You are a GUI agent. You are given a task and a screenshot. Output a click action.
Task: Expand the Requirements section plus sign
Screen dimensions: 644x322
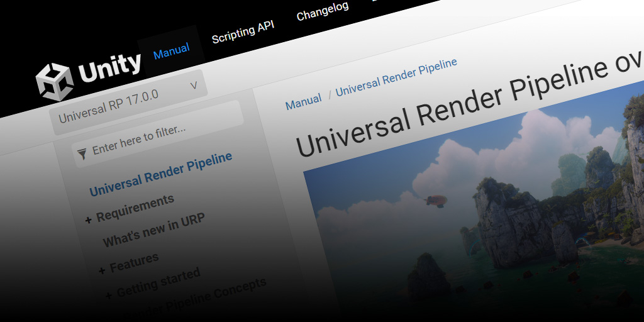[88, 219]
